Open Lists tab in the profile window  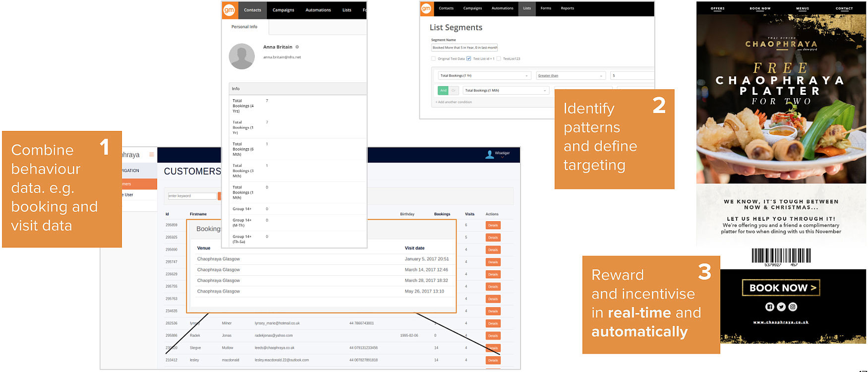347,10
